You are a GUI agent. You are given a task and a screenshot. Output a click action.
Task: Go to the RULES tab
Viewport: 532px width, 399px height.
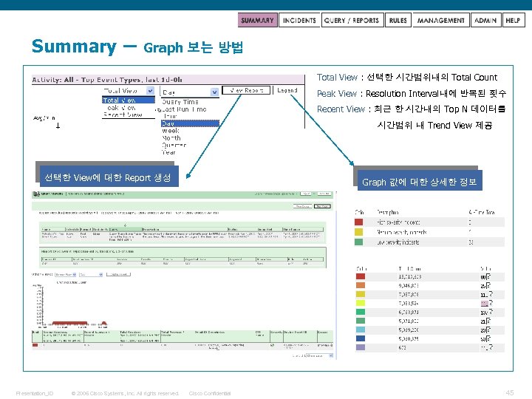[x=398, y=21]
